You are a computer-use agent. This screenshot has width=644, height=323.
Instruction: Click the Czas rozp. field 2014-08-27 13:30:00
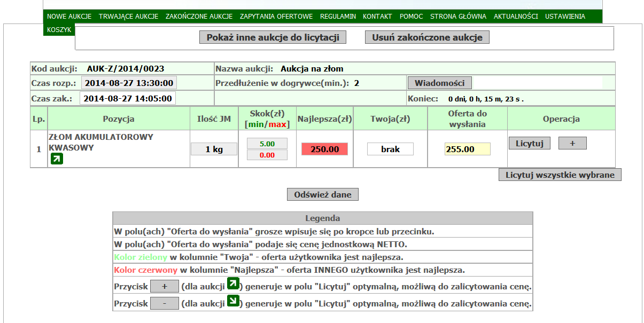pos(129,83)
